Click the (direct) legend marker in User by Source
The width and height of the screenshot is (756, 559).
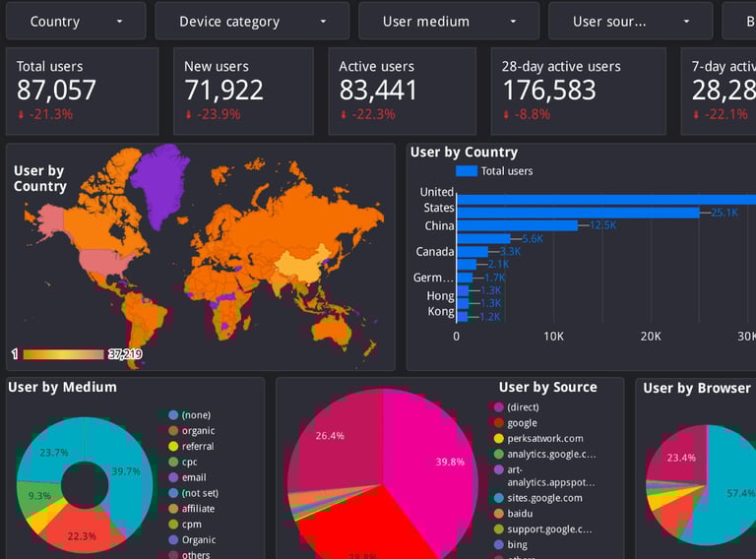[x=498, y=407]
